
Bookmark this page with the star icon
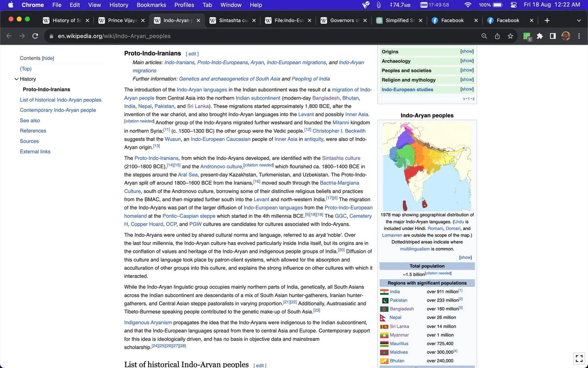pyautogui.click(x=510, y=36)
